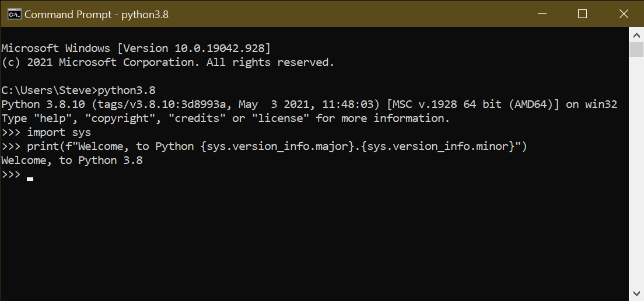The width and height of the screenshot is (644, 301).
Task: Minimize the Command Prompt window
Action: pos(541,14)
